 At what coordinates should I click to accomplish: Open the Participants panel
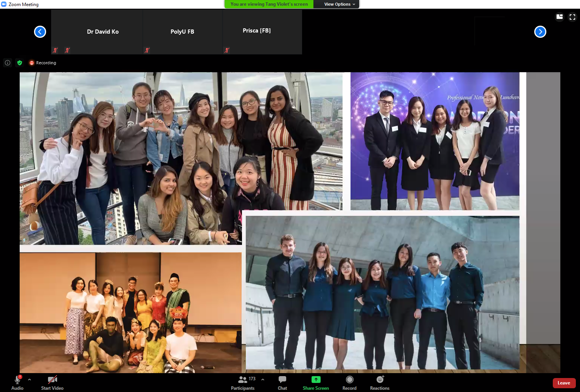point(243,383)
